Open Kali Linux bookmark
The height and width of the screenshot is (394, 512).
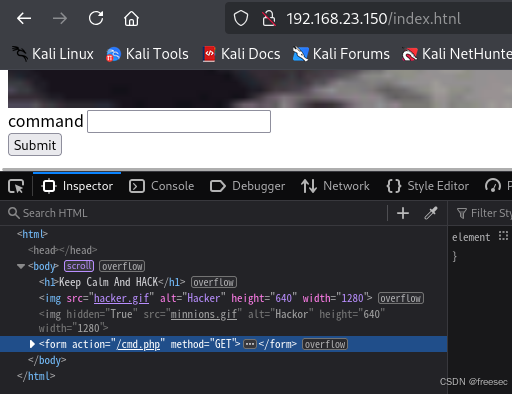click(53, 54)
